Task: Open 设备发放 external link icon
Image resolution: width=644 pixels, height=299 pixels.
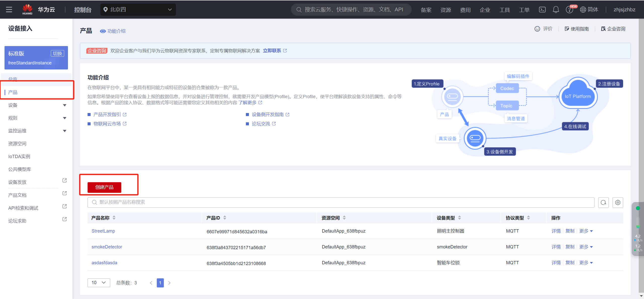Action: 64,180
